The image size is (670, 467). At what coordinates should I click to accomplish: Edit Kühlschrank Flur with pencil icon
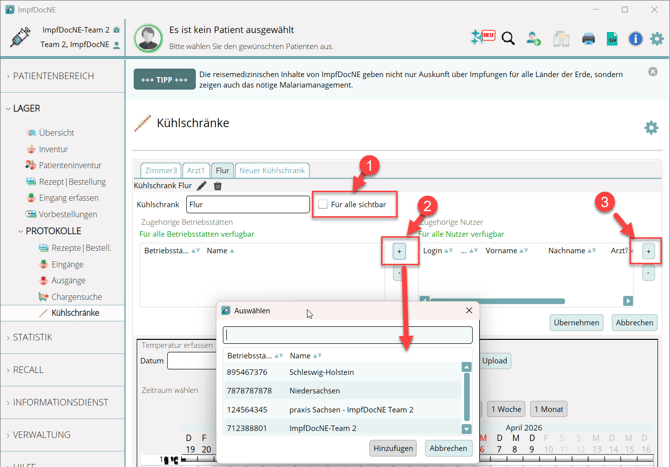tap(201, 185)
